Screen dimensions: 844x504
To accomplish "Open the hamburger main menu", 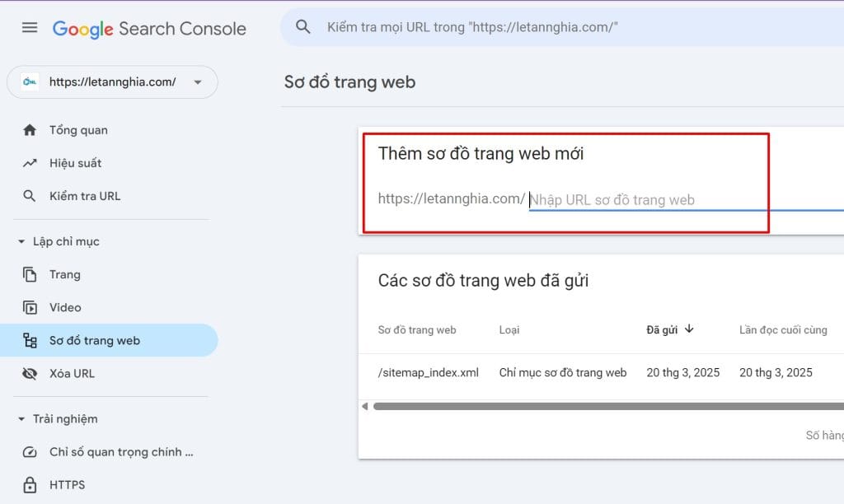I will pos(30,28).
